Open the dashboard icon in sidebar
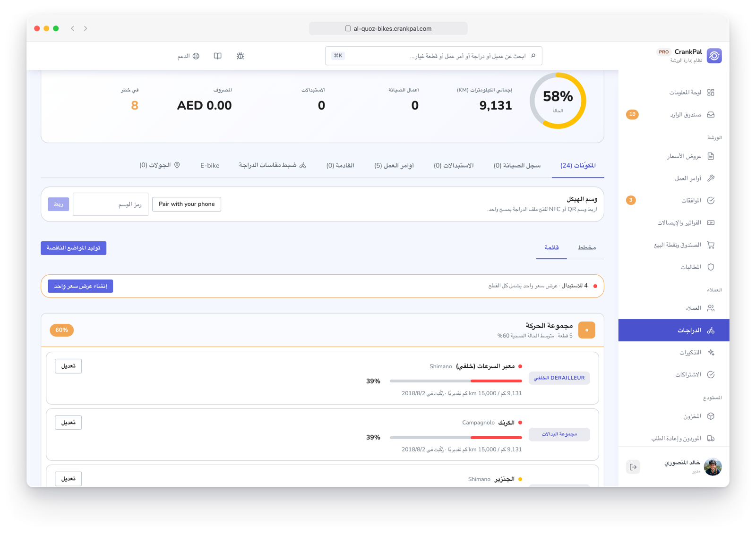The image size is (756, 534). [711, 93]
